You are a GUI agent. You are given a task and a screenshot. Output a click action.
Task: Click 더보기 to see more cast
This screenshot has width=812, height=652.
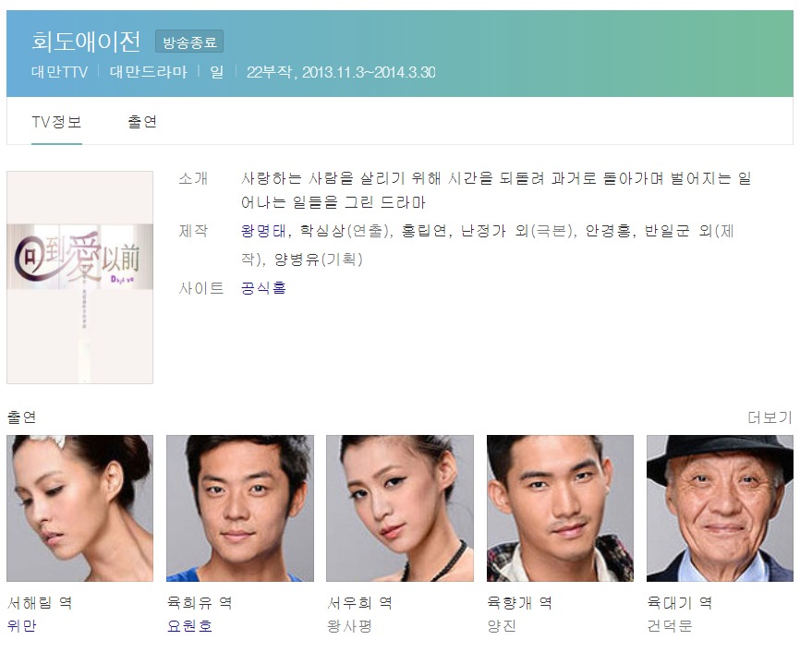point(770,417)
